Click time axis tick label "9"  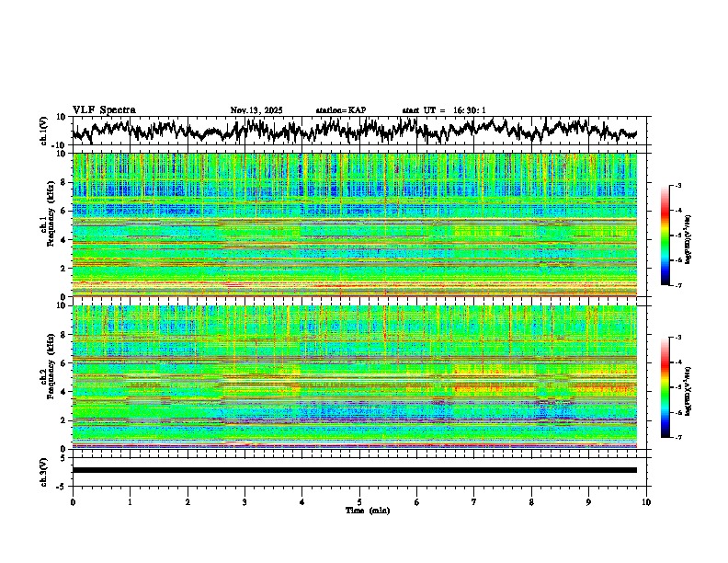(588, 502)
